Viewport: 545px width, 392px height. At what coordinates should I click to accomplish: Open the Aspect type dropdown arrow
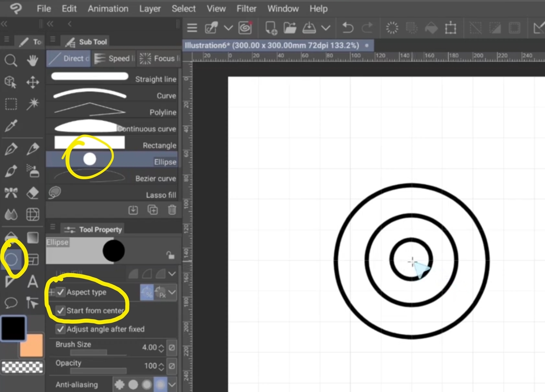[x=172, y=292]
